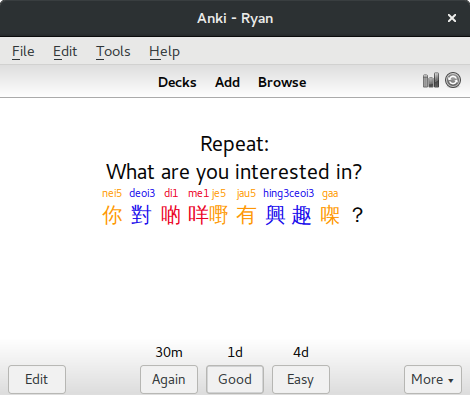This screenshot has height=395, width=470.
Task: Click the orange character 嘢
Action: pos(218,215)
